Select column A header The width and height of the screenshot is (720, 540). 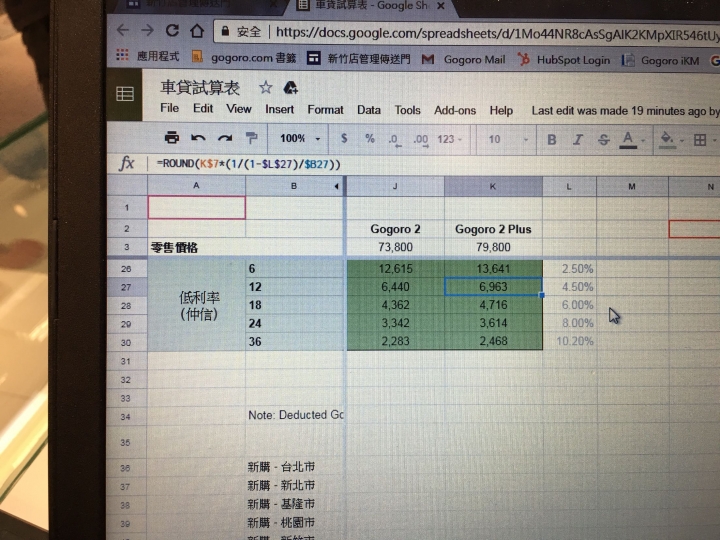coord(197,186)
